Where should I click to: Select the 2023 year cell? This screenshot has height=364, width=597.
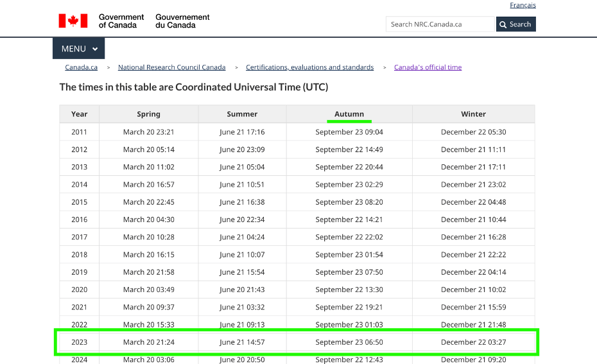tap(79, 342)
